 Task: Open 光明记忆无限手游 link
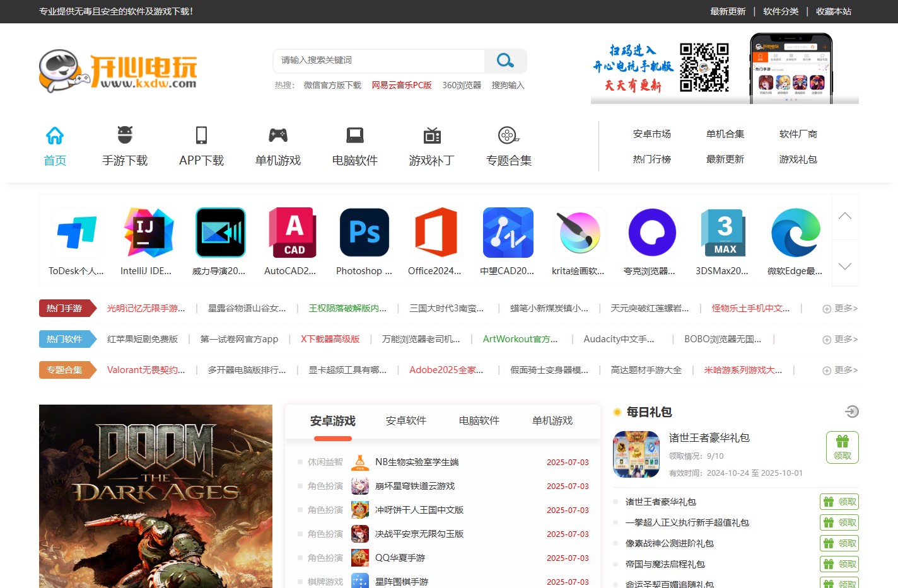click(x=146, y=308)
